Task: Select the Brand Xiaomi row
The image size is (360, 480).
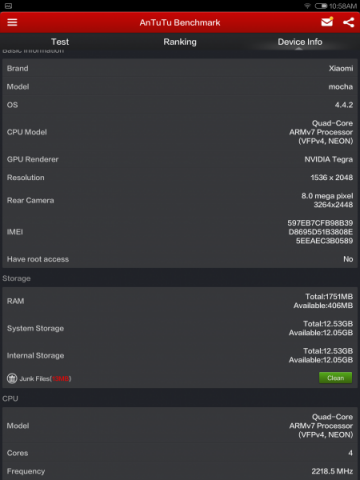Action: point(180,68)
